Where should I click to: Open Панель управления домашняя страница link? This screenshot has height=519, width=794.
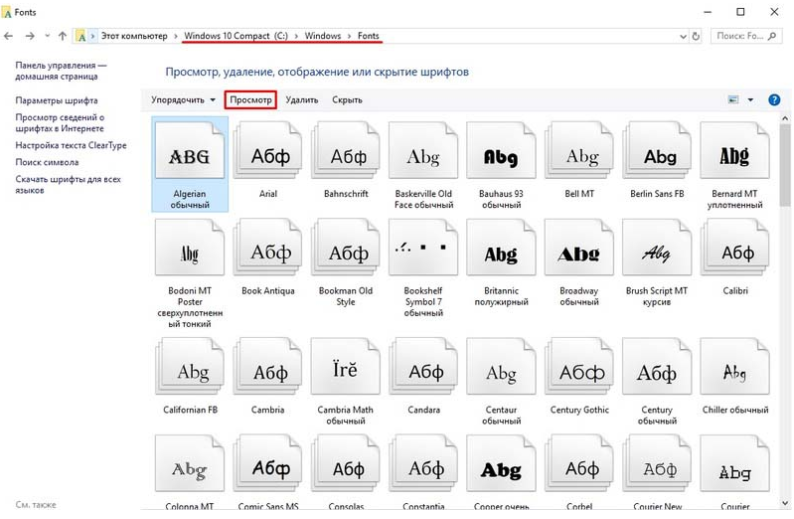pyautogui.click(x=61, y=71)
